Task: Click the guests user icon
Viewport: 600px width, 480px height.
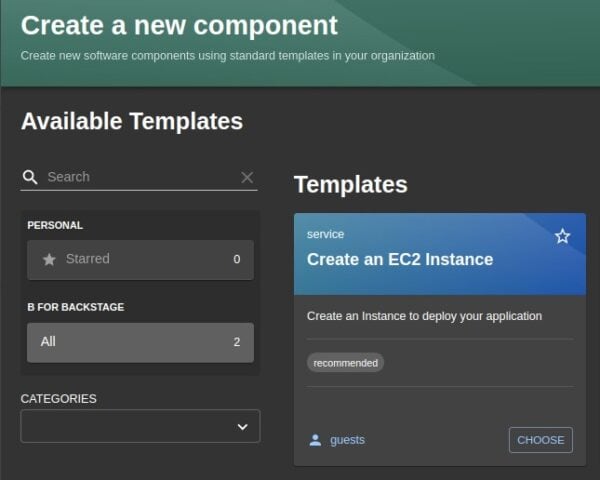Action: 315,440
